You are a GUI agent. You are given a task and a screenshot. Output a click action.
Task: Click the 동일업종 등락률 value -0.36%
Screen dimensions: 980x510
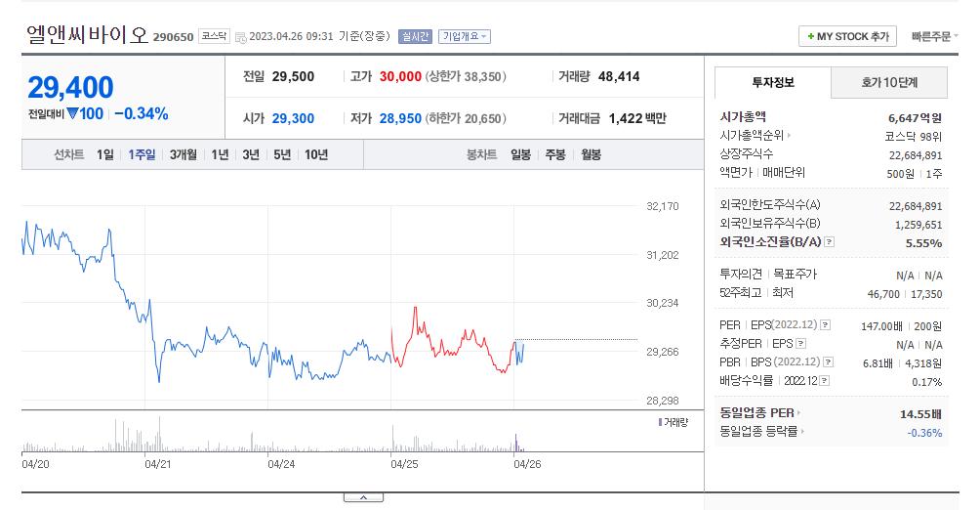point(924,433)
